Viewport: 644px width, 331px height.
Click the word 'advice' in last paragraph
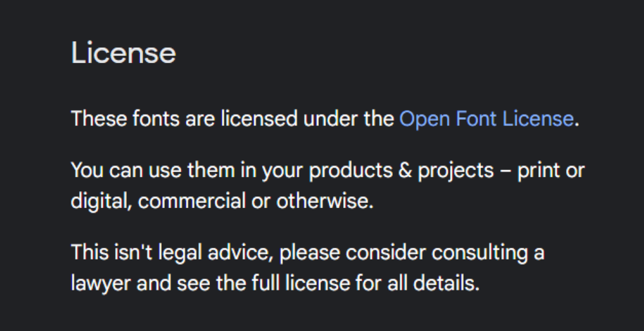tap(247, 252)
